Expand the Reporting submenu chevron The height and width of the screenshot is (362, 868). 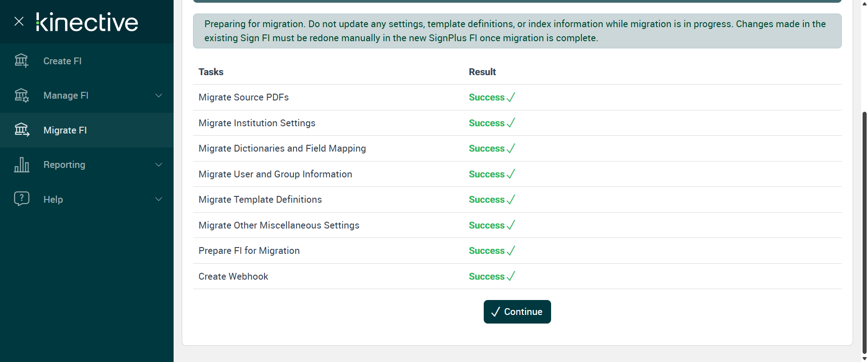click(x=159, y=165)
